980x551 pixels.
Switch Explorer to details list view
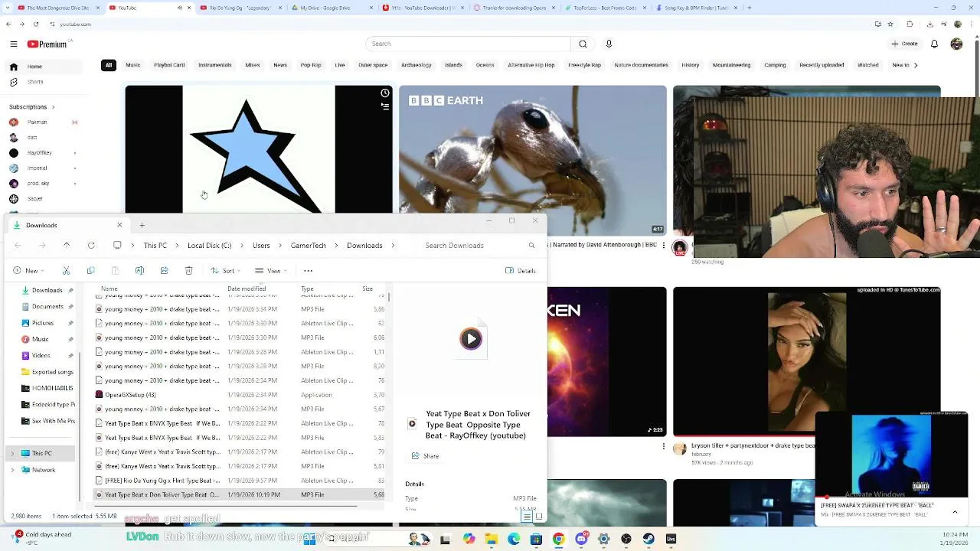click(x=527, y=517)
